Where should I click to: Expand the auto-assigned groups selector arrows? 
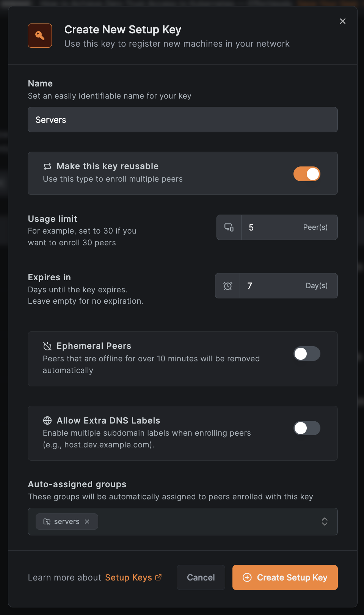[x=325, y=522]
